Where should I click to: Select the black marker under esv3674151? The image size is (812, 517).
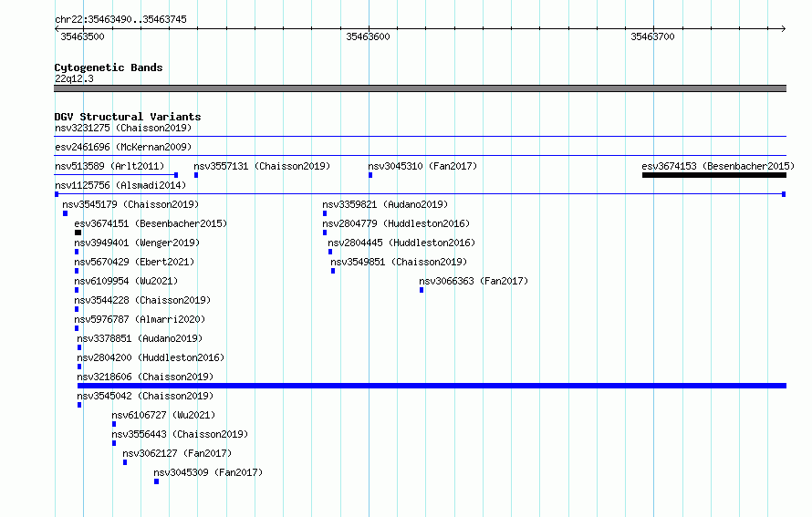(78, 233)
